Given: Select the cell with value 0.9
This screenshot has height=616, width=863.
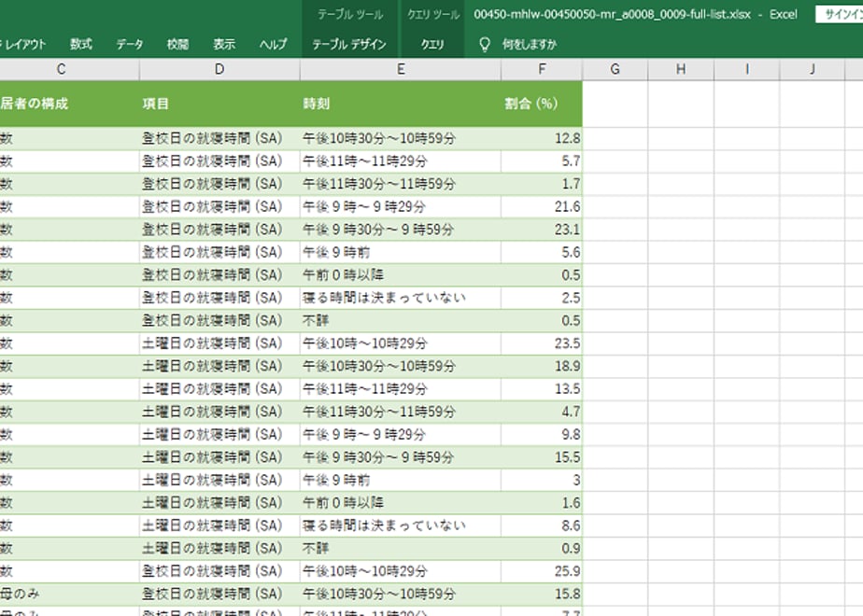Looking at the screenshot, I should coord(542,549).
